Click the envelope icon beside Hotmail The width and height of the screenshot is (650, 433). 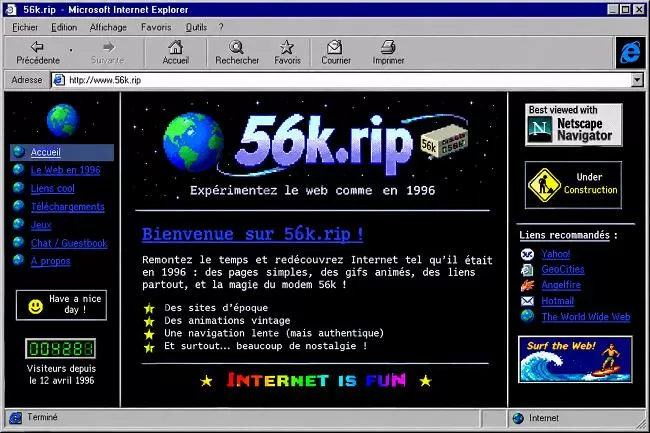coord(527,301)
